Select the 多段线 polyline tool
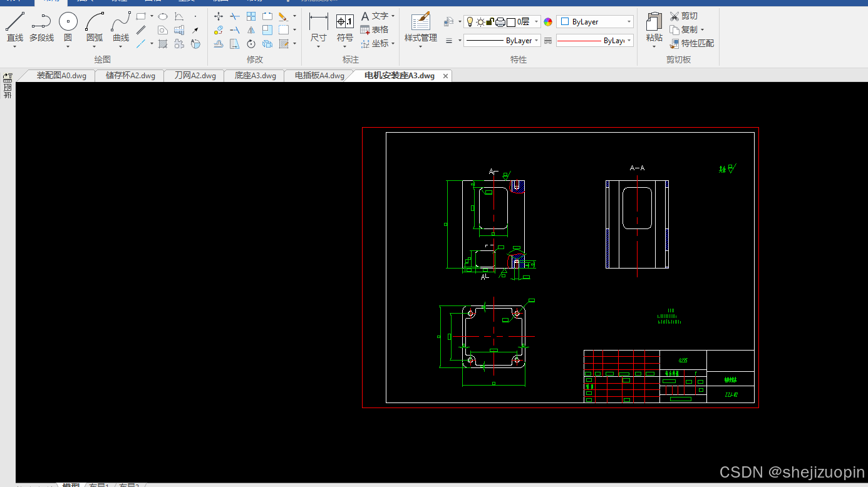This screenshot has height=487, width=868. pyautogui.click(x=41, y=28)
